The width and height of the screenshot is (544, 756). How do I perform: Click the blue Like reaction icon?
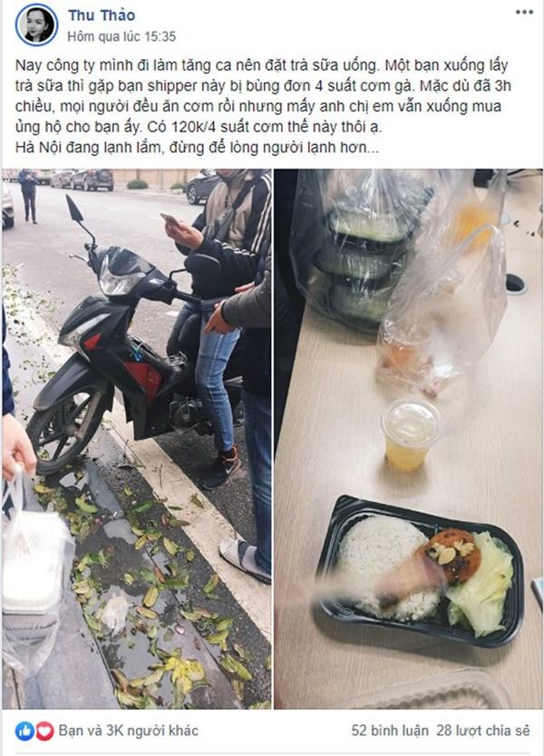pos(24,731)
